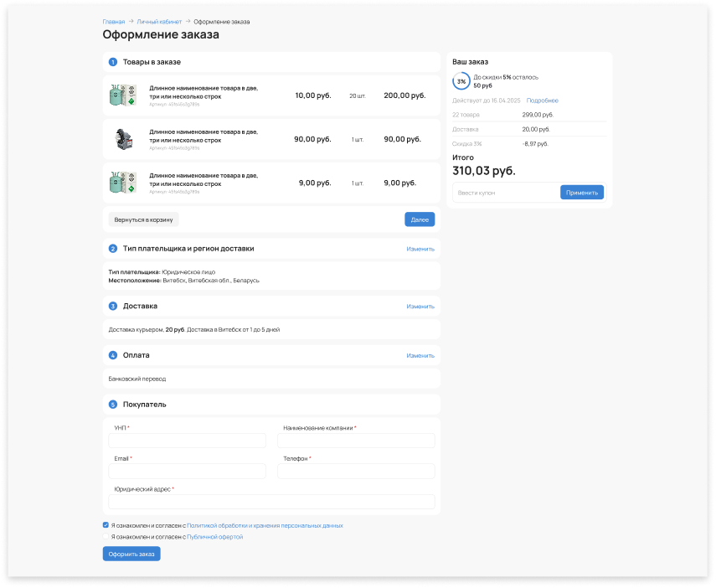
Task: Click Изменить in the Оплата section
Action: 420,355
